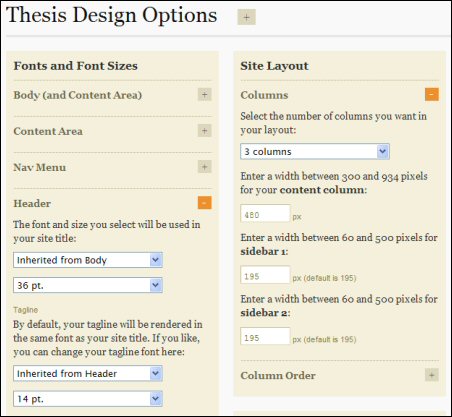This screenshot has height=417, width=452.
Task: Open the tagline font Inherited from Header dropdown
Action: pyautogui.click(x=88, y=373)
